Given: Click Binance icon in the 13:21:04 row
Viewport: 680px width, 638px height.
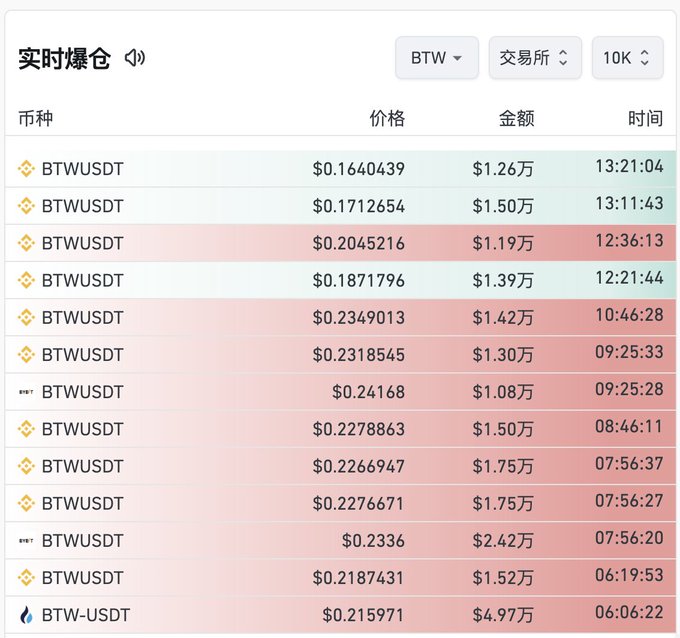Looking at the screenshot, I should point(26,169).
